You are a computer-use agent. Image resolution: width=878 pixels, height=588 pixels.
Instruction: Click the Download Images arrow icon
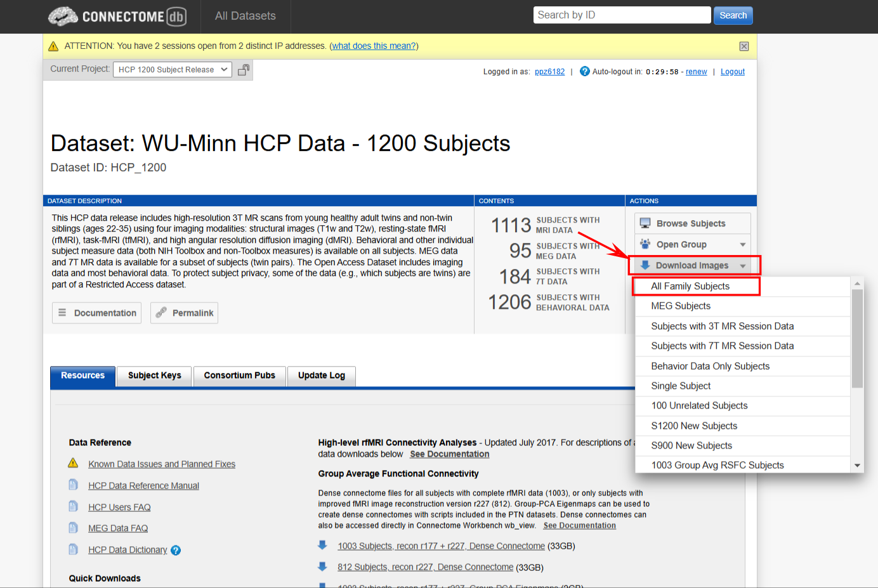(x=645, y=265)
